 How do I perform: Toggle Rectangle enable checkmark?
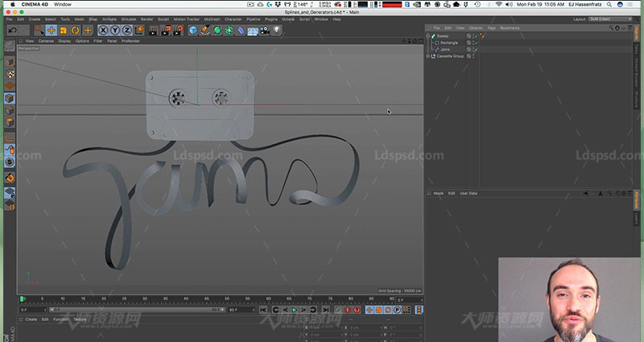tap(477, 43)
